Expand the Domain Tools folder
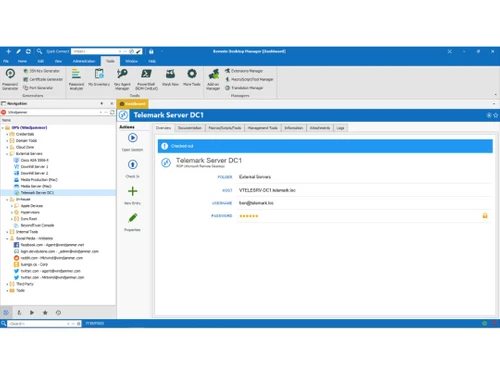 tap(7, 141)
